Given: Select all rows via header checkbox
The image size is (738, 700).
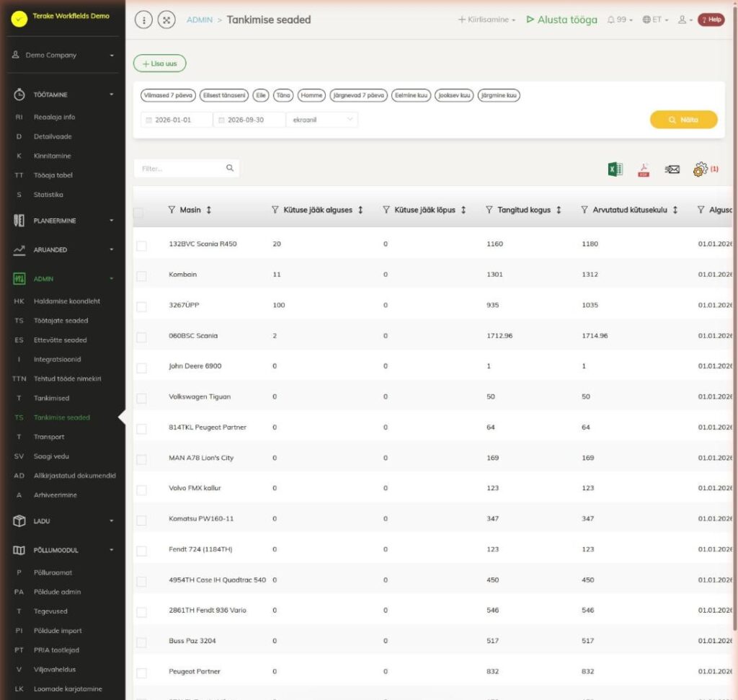Looking at the screenshot, I should (138, 213).
